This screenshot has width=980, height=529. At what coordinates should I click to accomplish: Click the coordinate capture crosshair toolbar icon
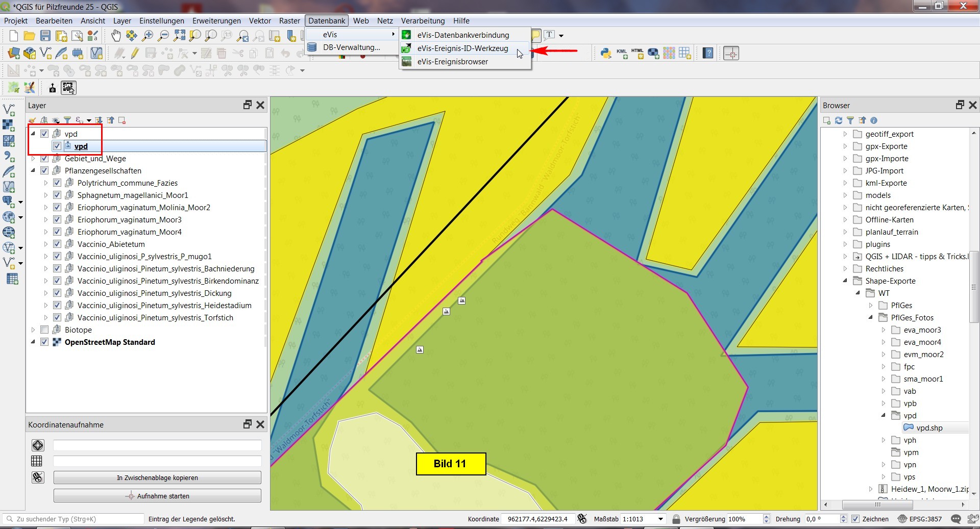point(731,53)
